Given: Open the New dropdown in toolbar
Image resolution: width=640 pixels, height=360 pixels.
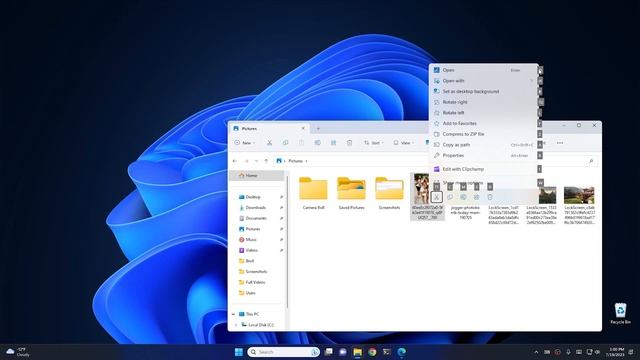Looking at the screenshot, I should point(244,143).
